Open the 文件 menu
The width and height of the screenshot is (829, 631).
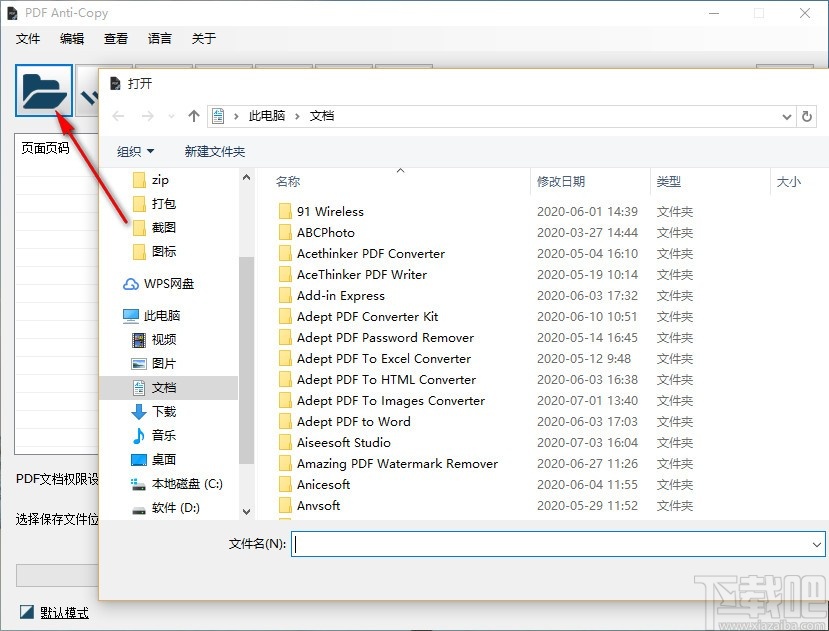(28, 39)
